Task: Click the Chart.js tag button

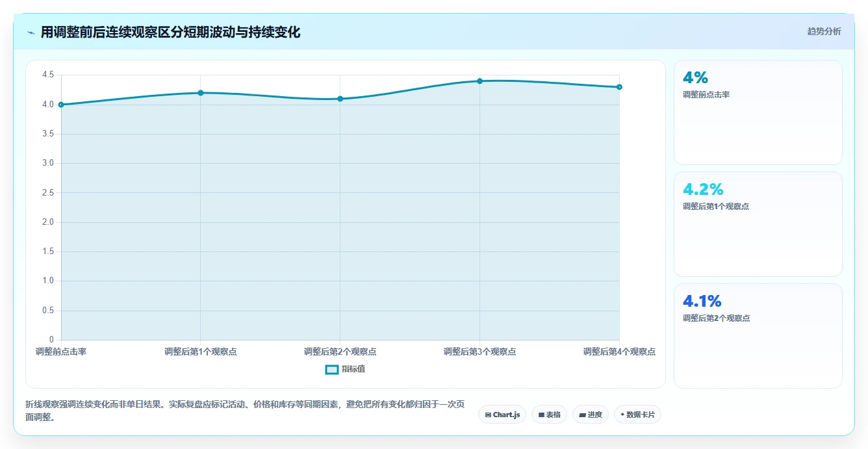Action: 502,415
